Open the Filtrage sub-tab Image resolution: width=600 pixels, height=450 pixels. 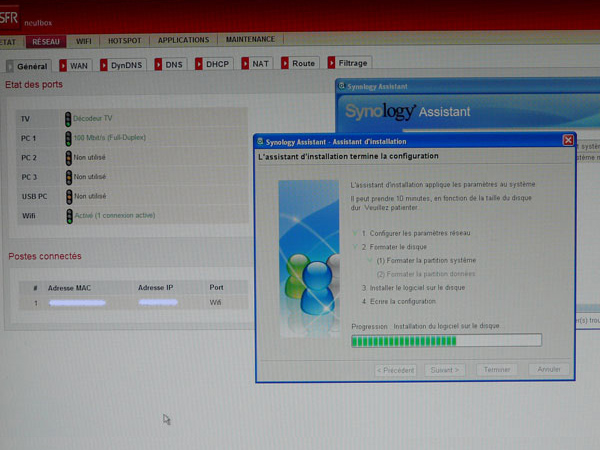(x=349, y=62)
